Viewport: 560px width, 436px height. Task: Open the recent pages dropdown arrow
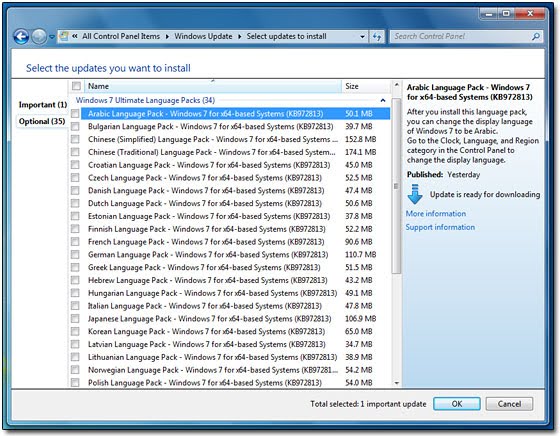(x=52, y=37)
